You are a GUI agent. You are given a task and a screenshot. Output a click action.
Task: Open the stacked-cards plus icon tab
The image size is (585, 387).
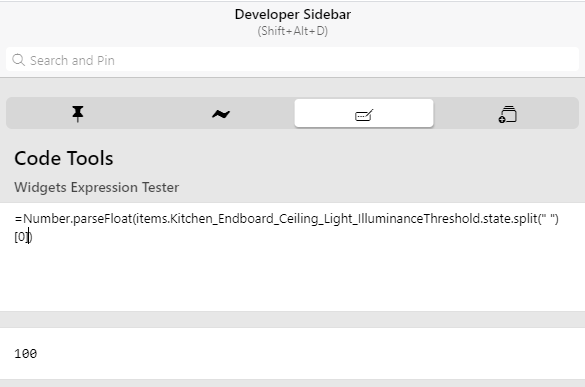507,113
